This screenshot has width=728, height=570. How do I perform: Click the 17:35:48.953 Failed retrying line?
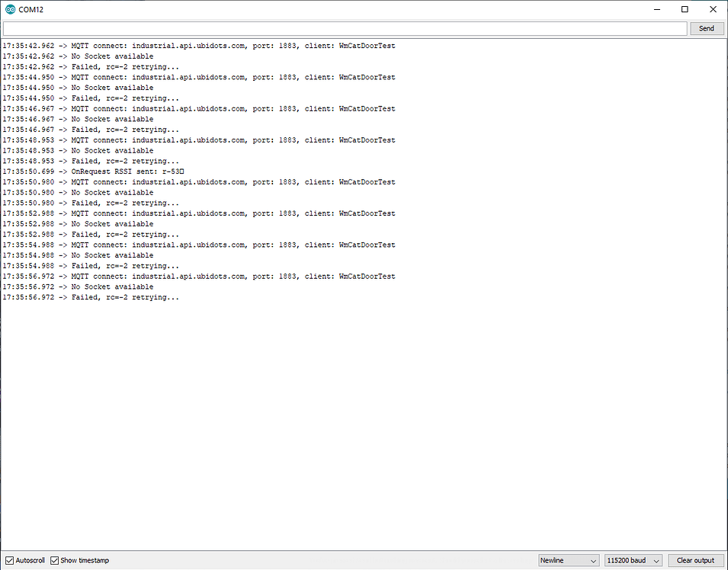coord(91,161)
